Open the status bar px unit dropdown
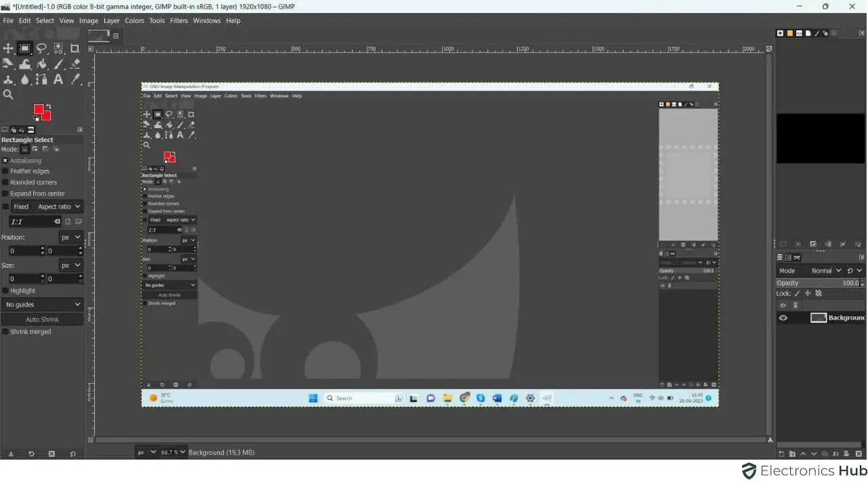This screenshot has width=868, height=484. point(146,452)
